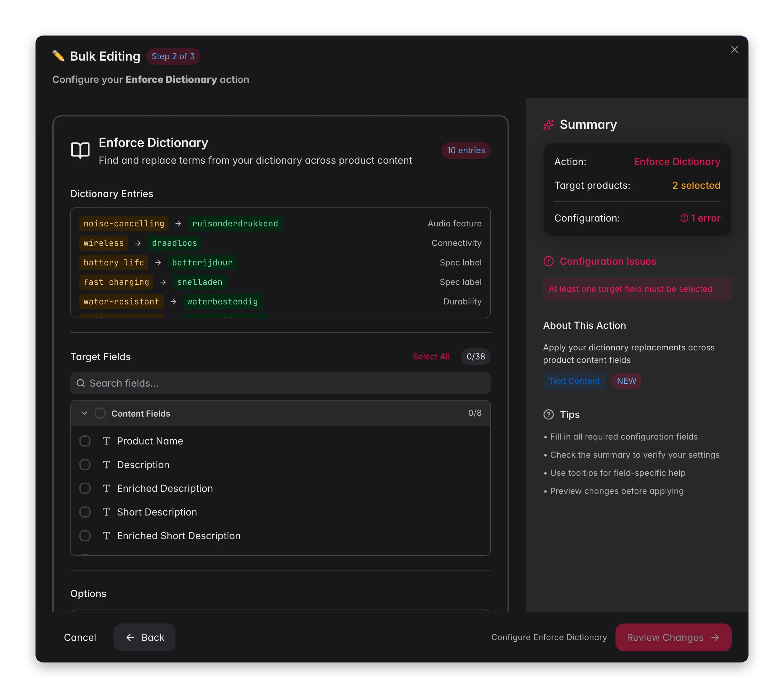Click the NEW tag
Image resolution: width=784 pixels, height=698 pixels.
(626, 381)
